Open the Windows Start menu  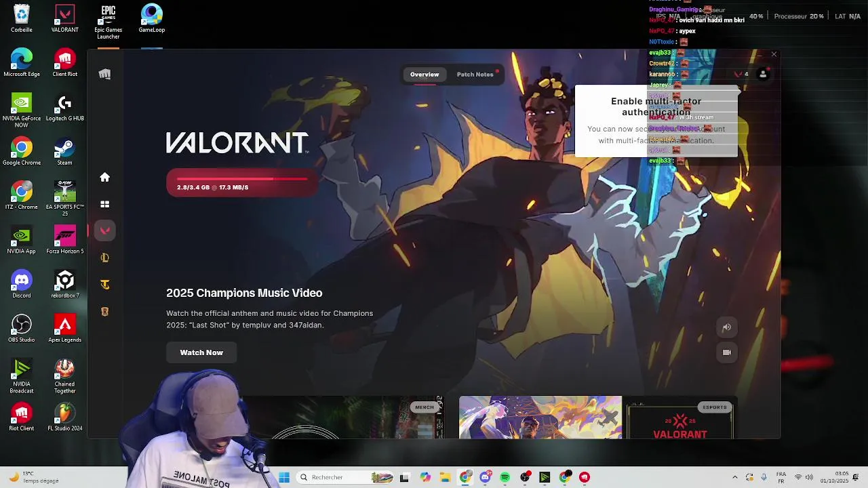[x=284, y=477]
